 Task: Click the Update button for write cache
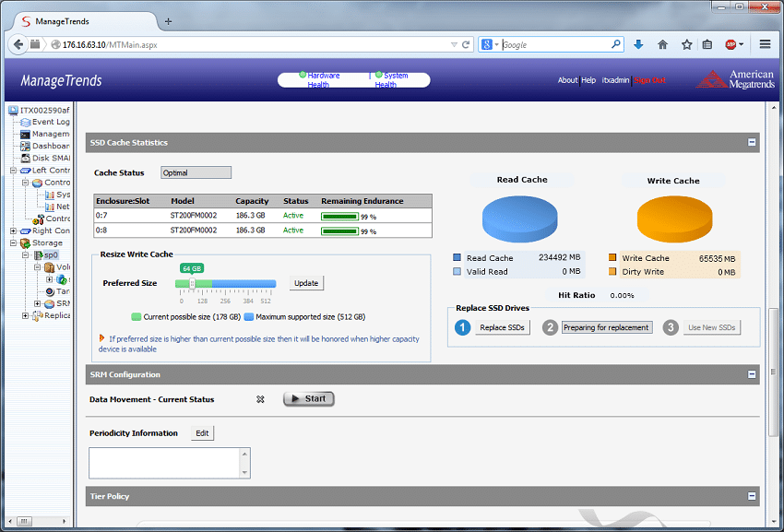pos(306,283)
